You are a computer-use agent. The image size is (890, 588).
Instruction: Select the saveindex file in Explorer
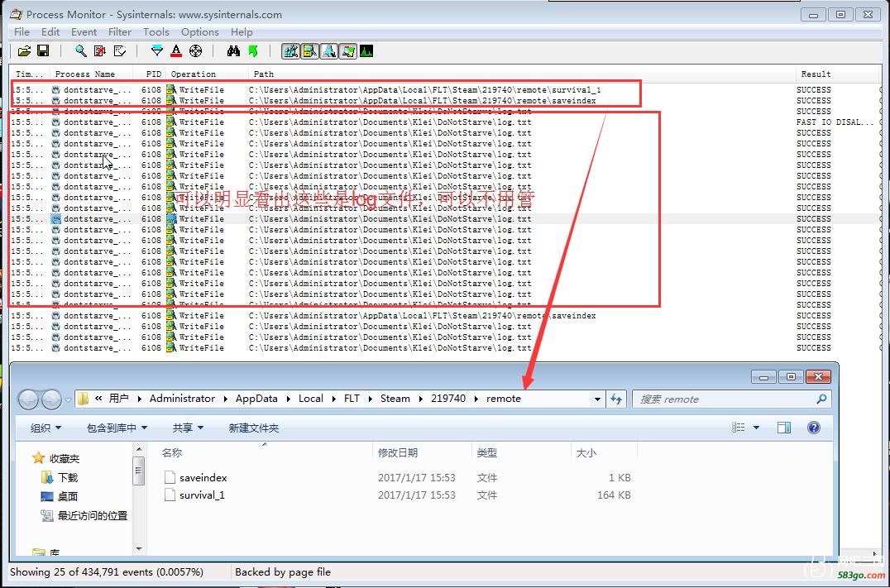coord(397,478)
